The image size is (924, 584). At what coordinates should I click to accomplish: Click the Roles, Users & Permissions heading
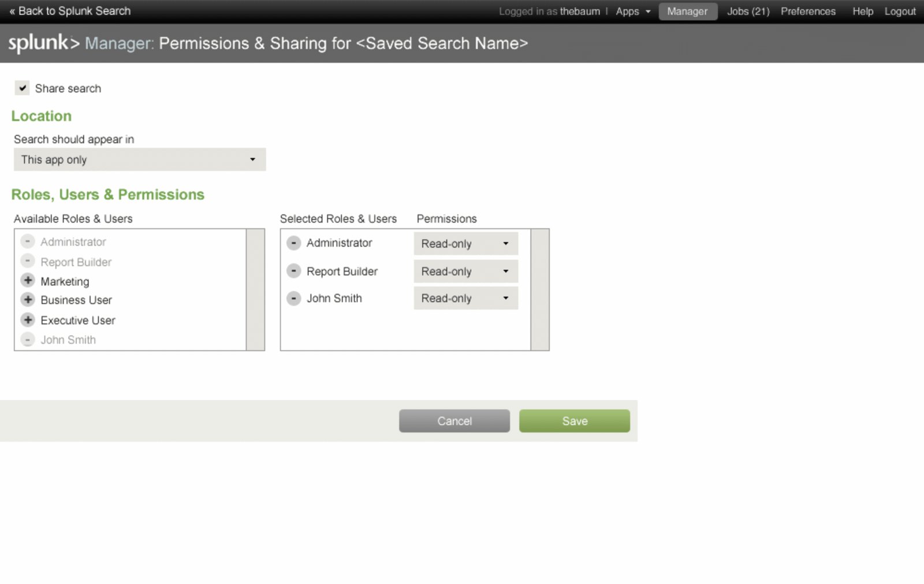click(x=108, y=195)
